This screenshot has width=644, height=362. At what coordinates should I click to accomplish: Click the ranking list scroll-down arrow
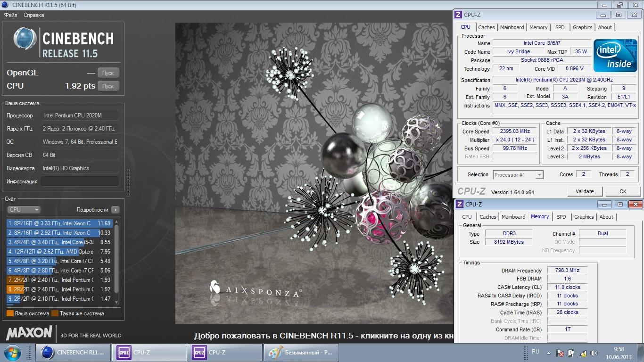pos(116,302)
